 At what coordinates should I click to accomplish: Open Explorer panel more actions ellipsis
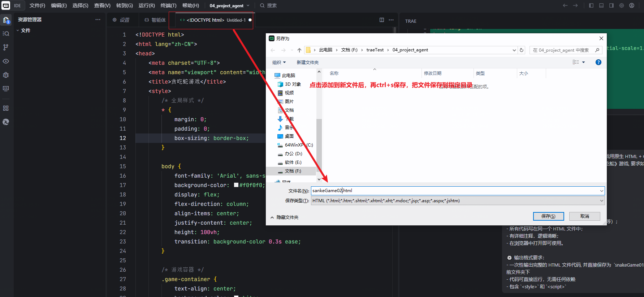click(98, 20)
